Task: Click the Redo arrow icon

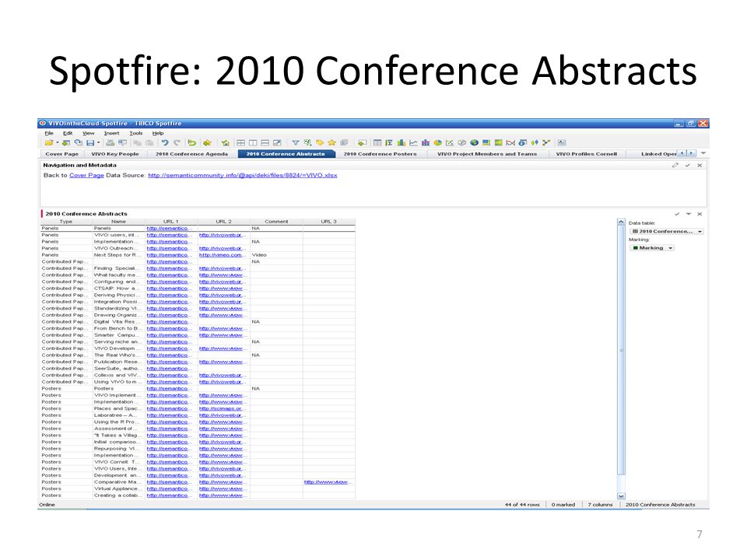Action: click(x=177, y=142)
